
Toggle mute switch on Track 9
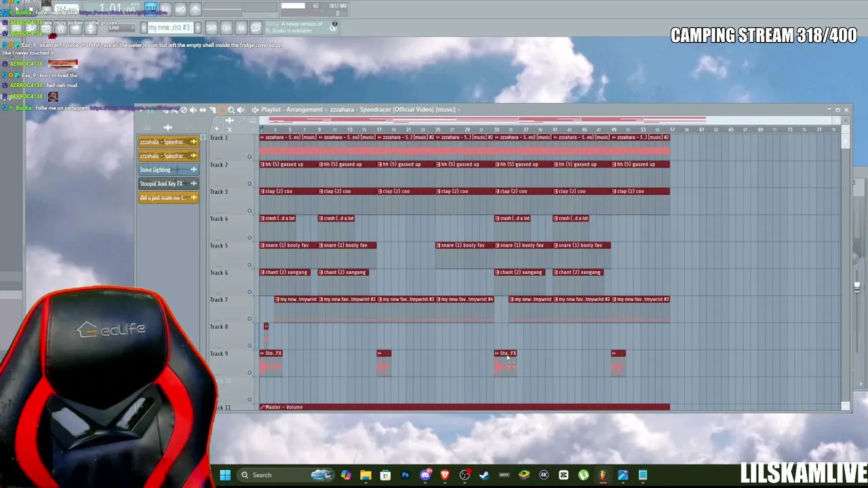pos(250,373)
